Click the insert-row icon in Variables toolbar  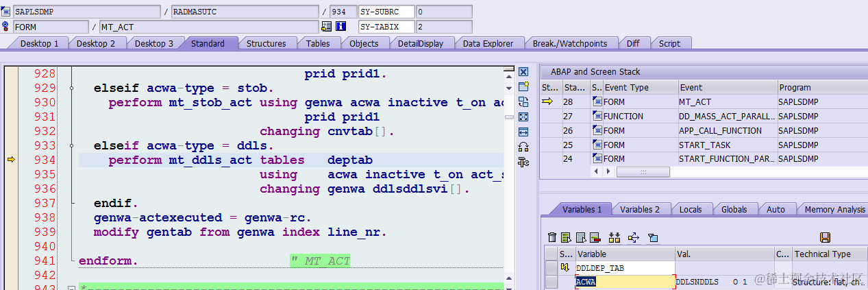tap(566, 237)
